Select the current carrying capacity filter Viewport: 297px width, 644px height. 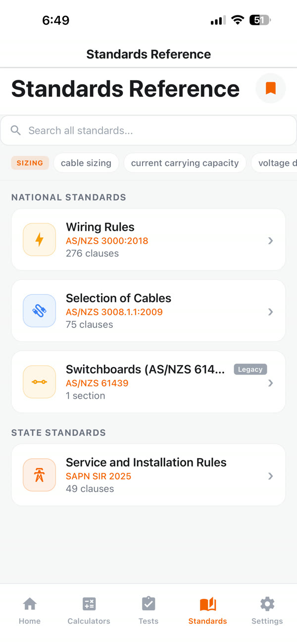[x=185, y=162]
